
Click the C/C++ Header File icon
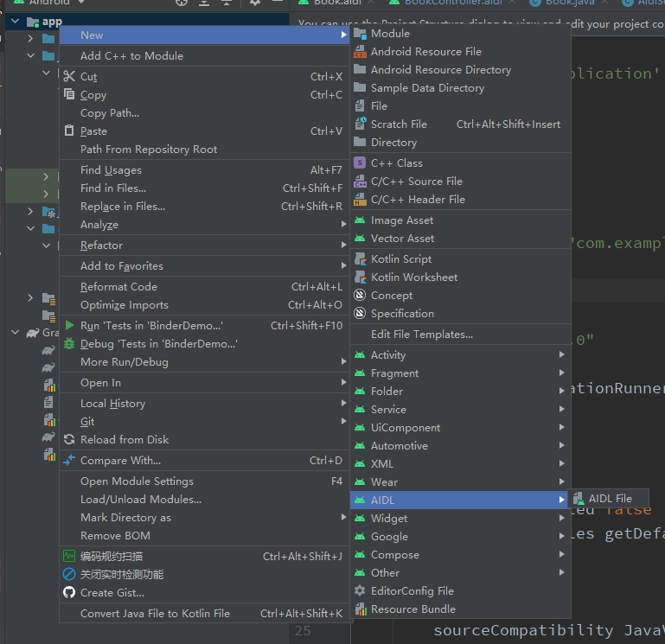pos(360,200)
